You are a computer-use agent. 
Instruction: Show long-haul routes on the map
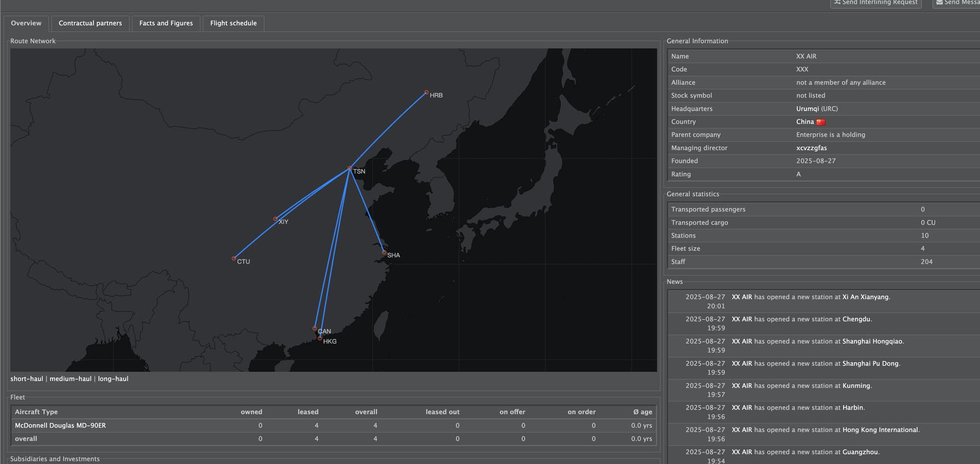113,379
